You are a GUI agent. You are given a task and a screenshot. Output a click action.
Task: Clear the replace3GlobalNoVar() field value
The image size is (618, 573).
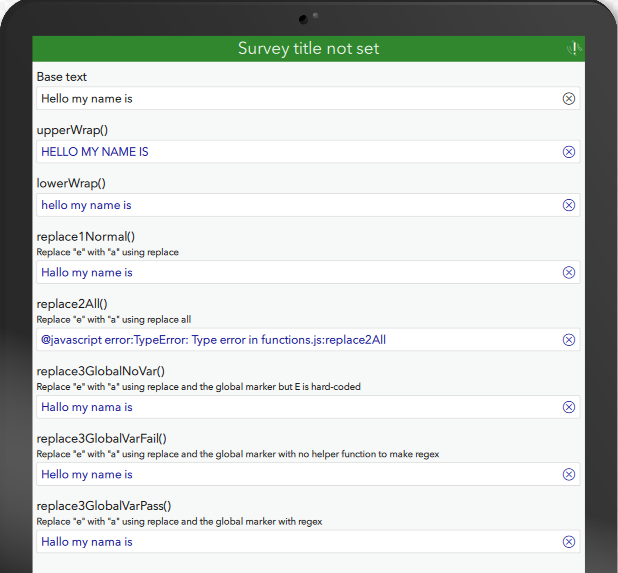[x=569, y=407]
